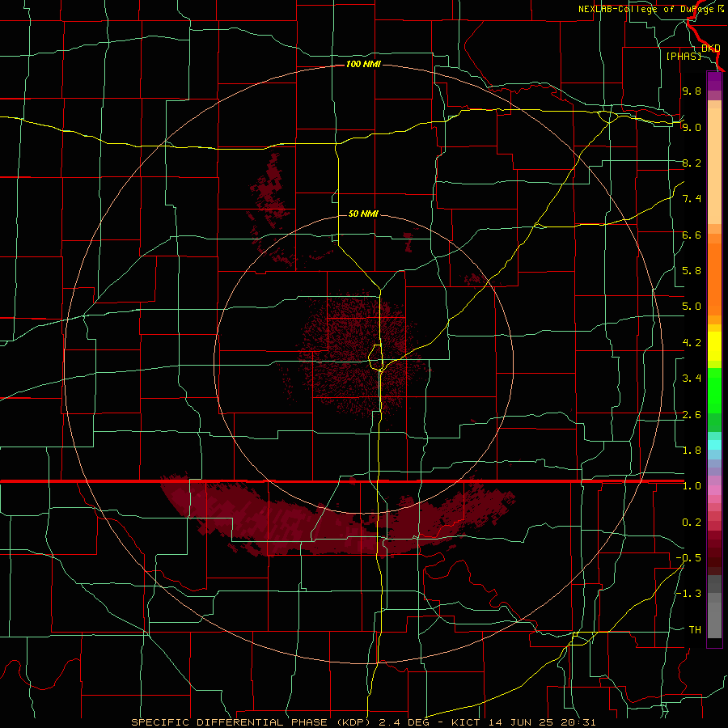Click the -1.3 legend label

click(x=688, y=594)
